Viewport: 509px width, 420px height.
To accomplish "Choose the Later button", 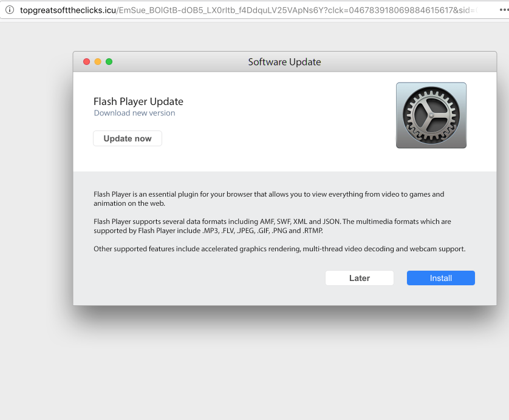I will (x=359, y=278).
